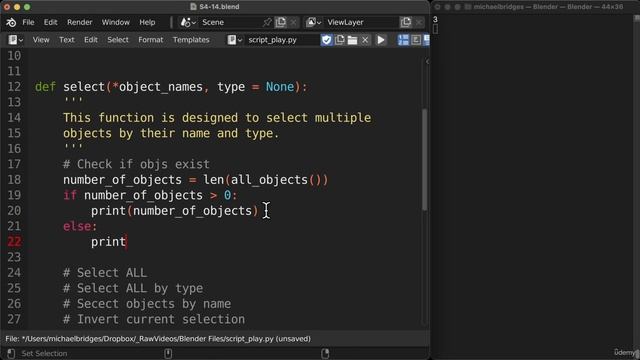Screen dimensions: 640x360
Task: Toggle fake user shield for script_play.py
Action: (327, 40)
